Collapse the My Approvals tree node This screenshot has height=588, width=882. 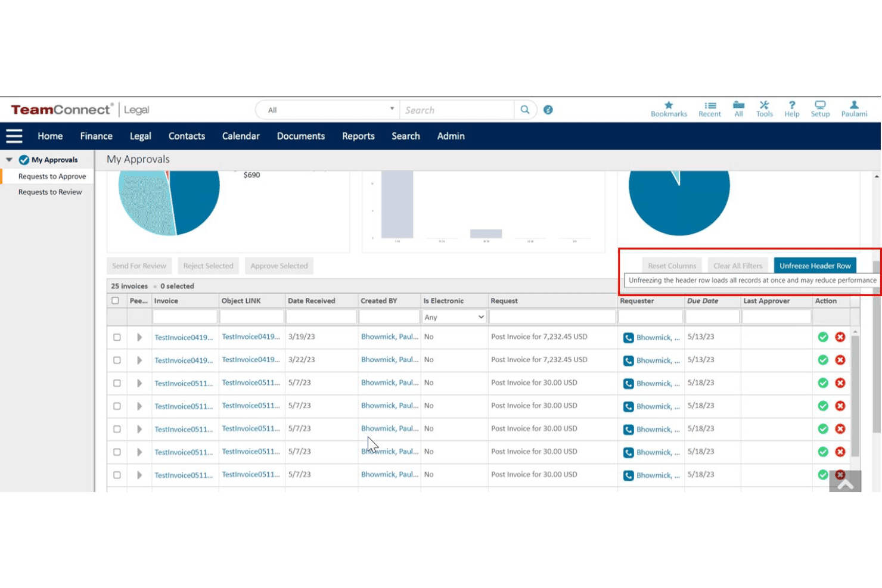coord(9,160)
